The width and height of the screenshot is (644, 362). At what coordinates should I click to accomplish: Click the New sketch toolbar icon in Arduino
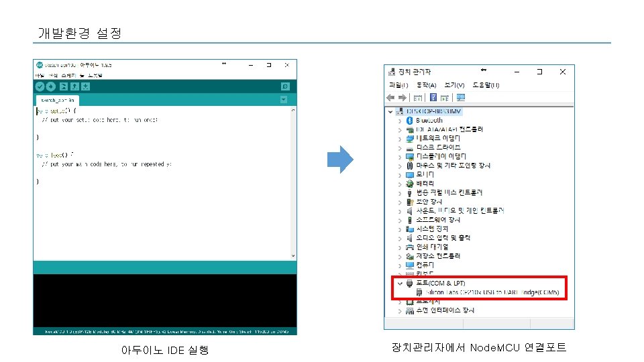point(63,86)
